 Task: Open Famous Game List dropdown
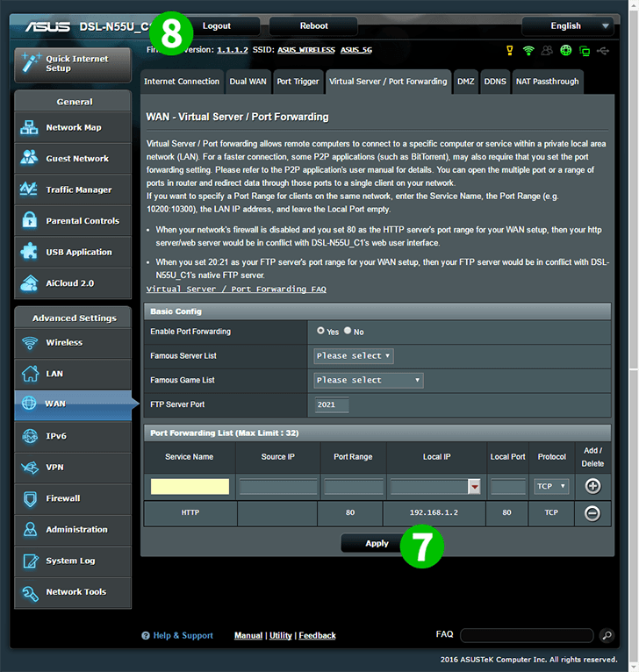(x=369, y=380)
